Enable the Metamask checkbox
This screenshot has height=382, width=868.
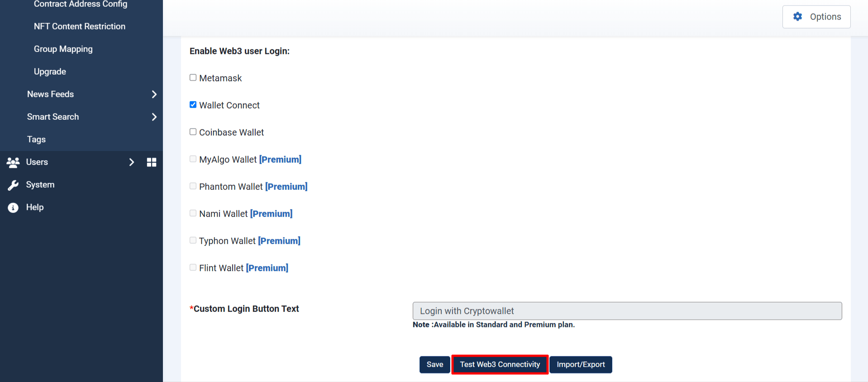point(193,78)
